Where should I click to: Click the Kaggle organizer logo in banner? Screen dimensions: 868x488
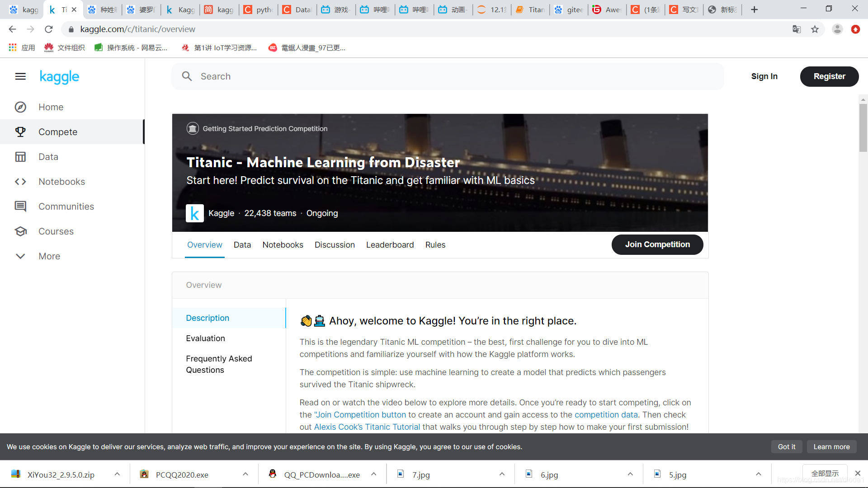pyautogui.click(x=194, y=213)
